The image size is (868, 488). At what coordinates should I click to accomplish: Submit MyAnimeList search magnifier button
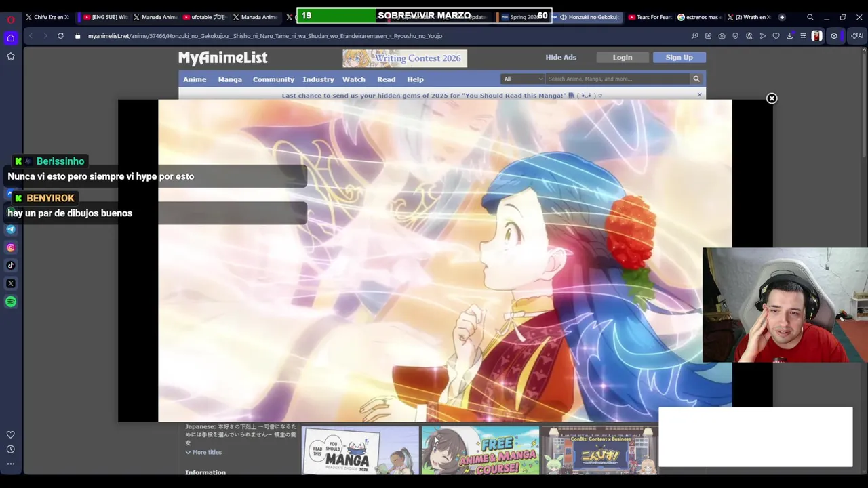tap(696, 79)
